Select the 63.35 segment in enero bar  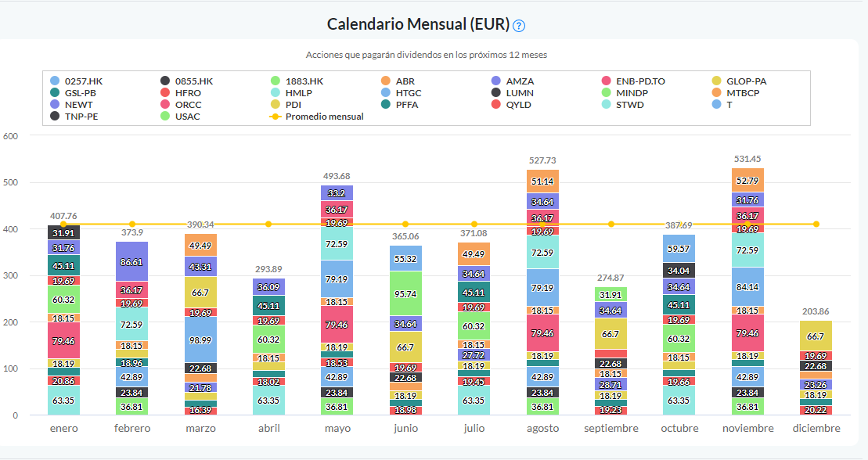coord(63,401)
